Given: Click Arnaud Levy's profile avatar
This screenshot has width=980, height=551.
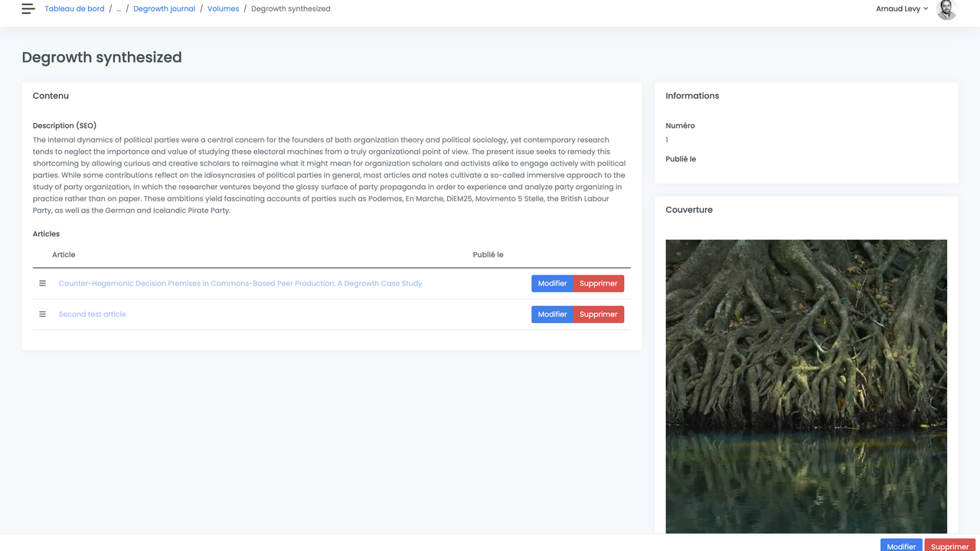Looking at the screenshot, I should (946, 9).
